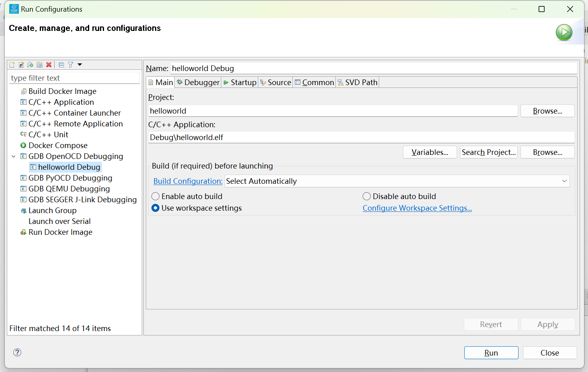Select GDB SEGGER J-Link Debugging item
Image resolution: width=588 pixels, height=372 pixels.
82,199
